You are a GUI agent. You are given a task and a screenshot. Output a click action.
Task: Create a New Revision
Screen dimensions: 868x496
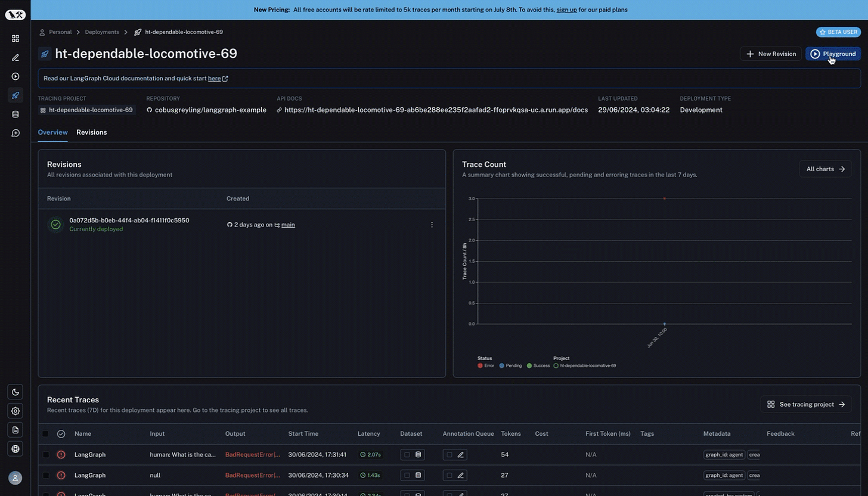tap(771, 54)
